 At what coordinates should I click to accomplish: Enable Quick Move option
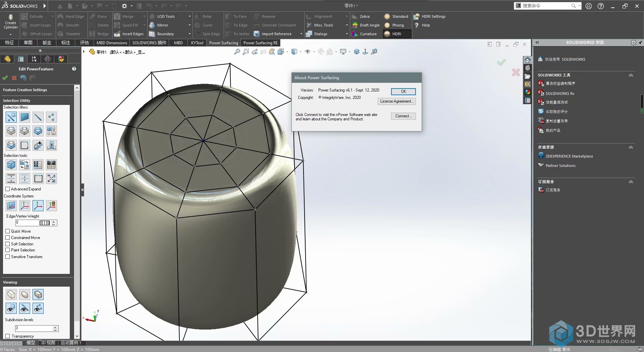(x=8, y=231)
